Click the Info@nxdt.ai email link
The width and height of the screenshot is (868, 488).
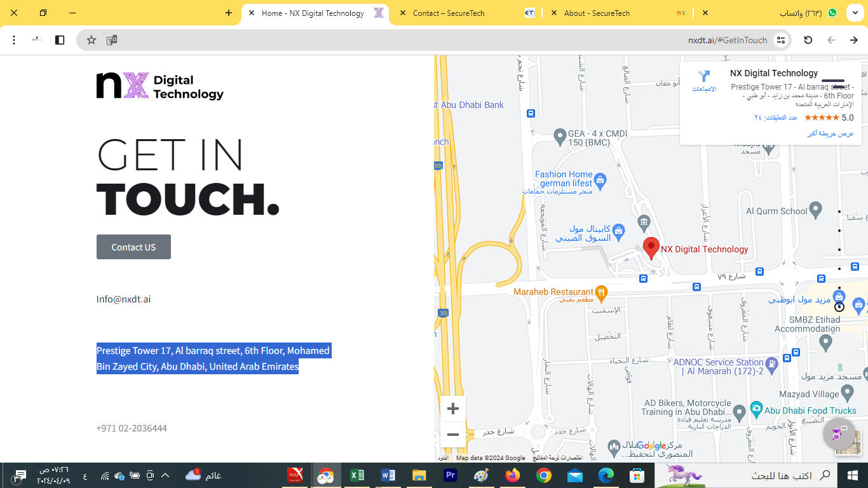coord(123,299)
